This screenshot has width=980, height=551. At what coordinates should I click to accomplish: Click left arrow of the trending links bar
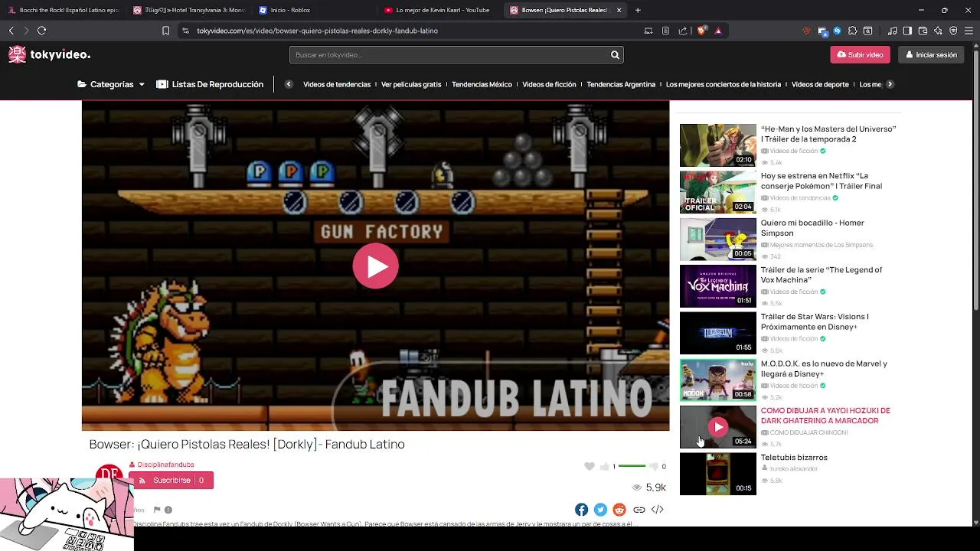click(x=289, y=84)
